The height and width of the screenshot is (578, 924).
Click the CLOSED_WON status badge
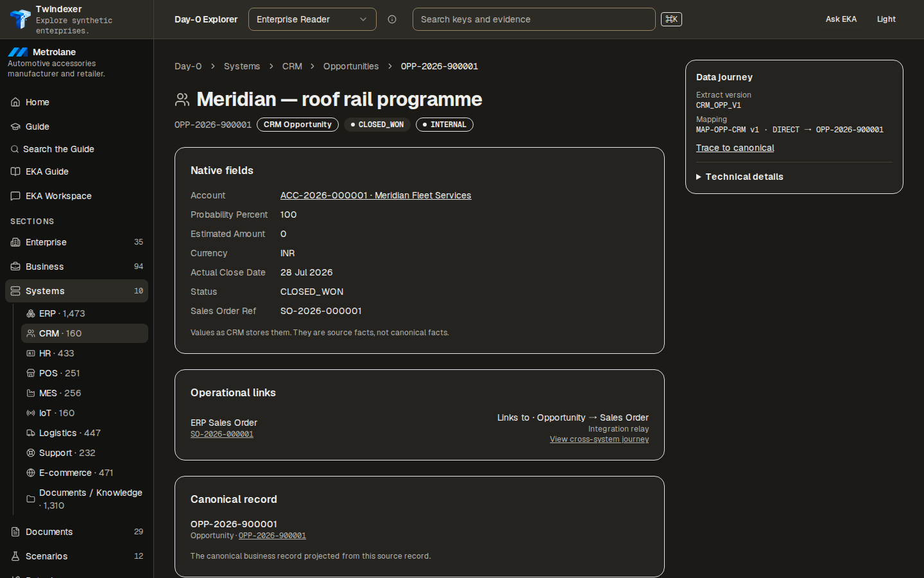click(377, 125)
